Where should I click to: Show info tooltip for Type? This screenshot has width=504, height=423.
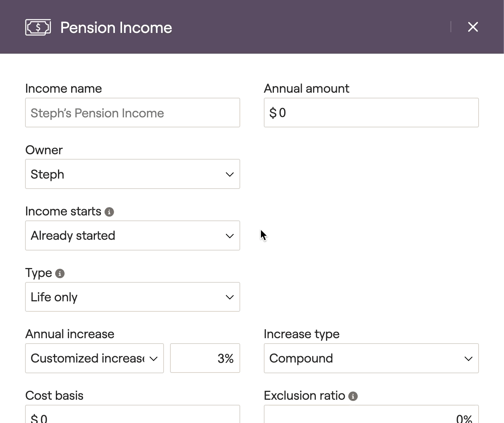click(60, 273)
